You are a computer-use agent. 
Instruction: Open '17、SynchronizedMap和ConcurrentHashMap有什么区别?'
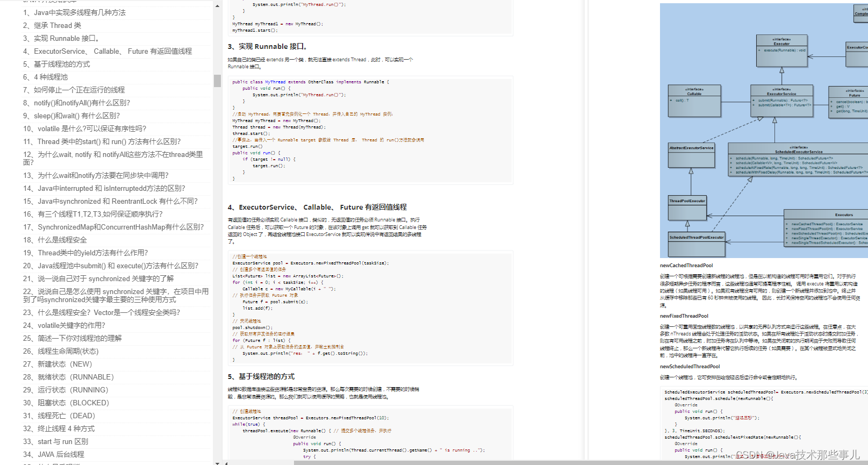tap(113, 227)
